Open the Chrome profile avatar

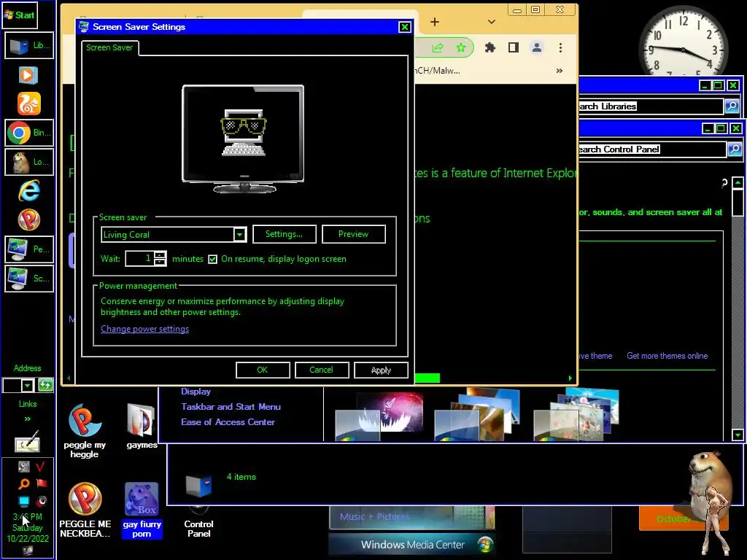[x=536, y=47]
